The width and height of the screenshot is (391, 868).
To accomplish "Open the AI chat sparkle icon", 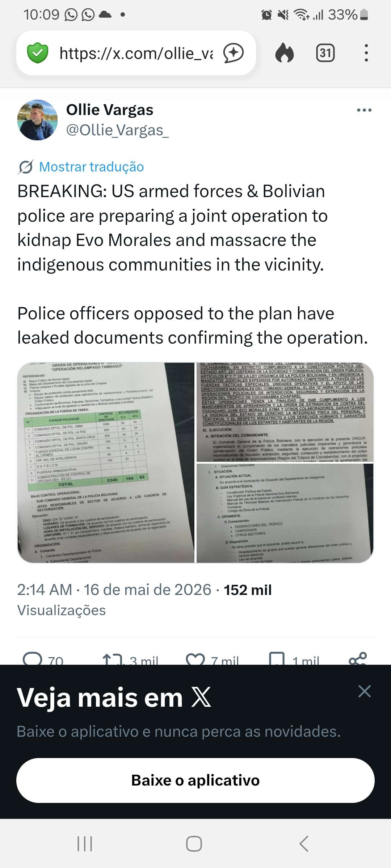I will pos(233,53).
